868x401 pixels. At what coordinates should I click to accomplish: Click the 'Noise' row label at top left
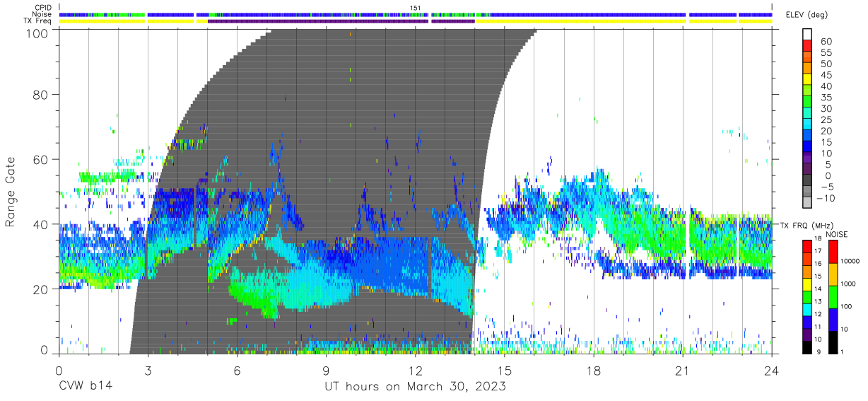pos(42,14)
